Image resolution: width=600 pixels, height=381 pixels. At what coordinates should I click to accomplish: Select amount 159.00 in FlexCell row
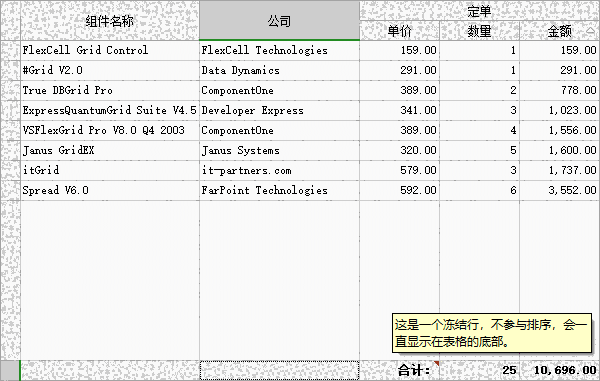click(x=559, y=50)
